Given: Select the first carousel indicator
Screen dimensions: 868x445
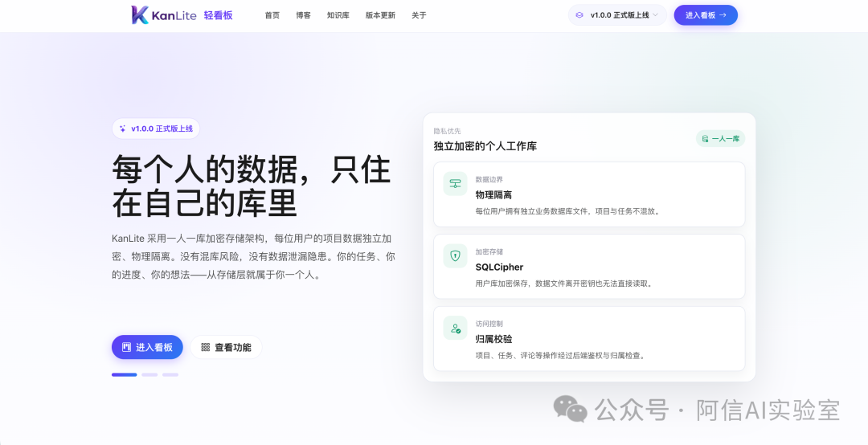Looking at the screenshot, I should point(124,374).
